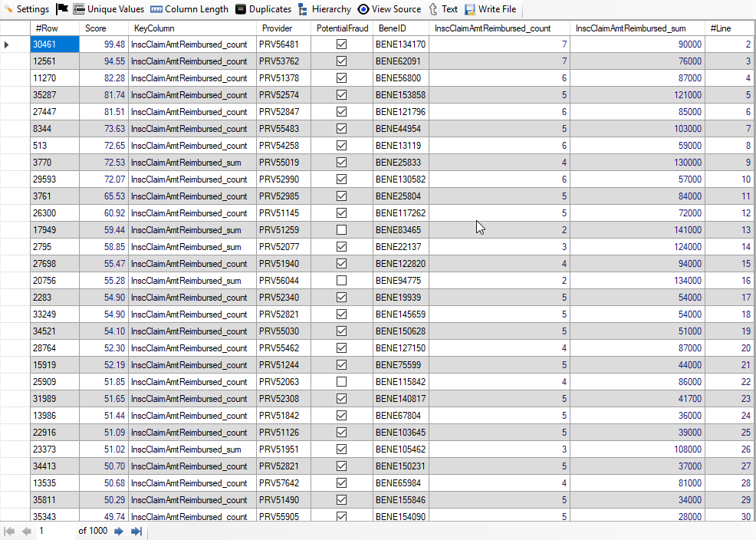Click the black flag icon

pyautogui.click(x=63, y=9)
